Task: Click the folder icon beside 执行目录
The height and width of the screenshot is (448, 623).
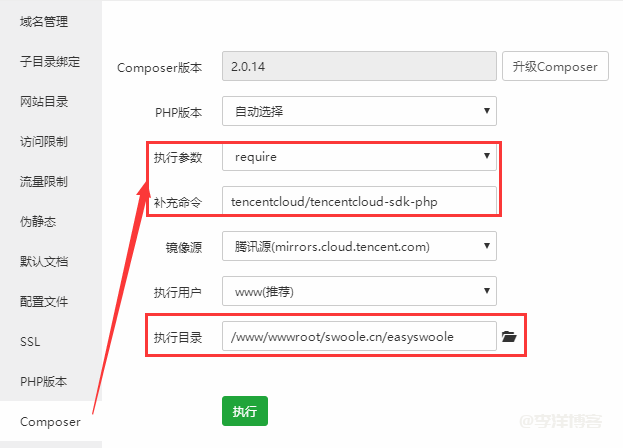Action: click(x=509, y=337)
